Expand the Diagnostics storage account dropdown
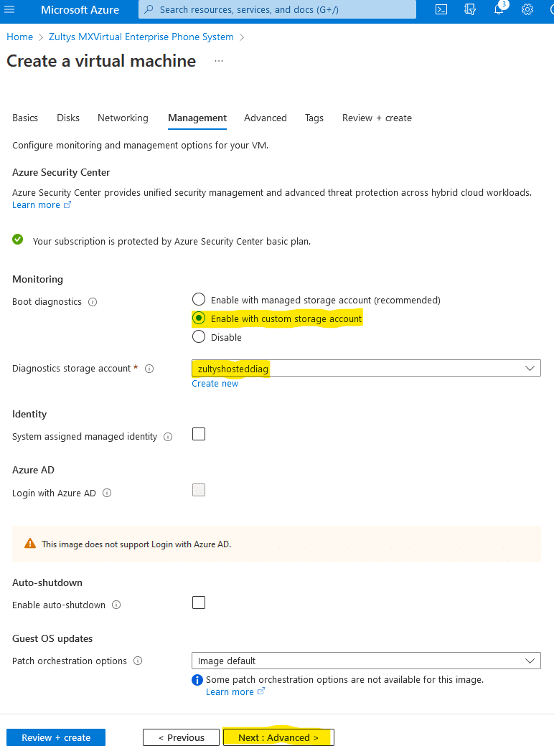This screenshot has width=554, height=756. point(366,369)
